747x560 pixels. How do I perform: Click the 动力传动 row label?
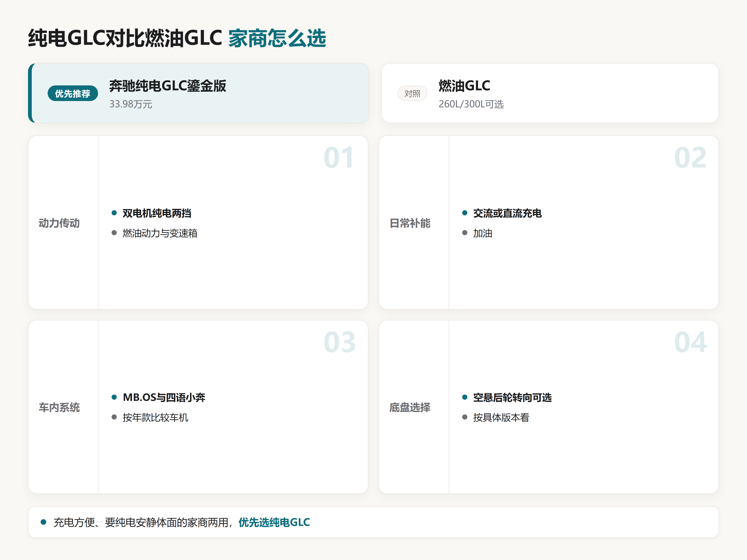(x=59, y=223)
